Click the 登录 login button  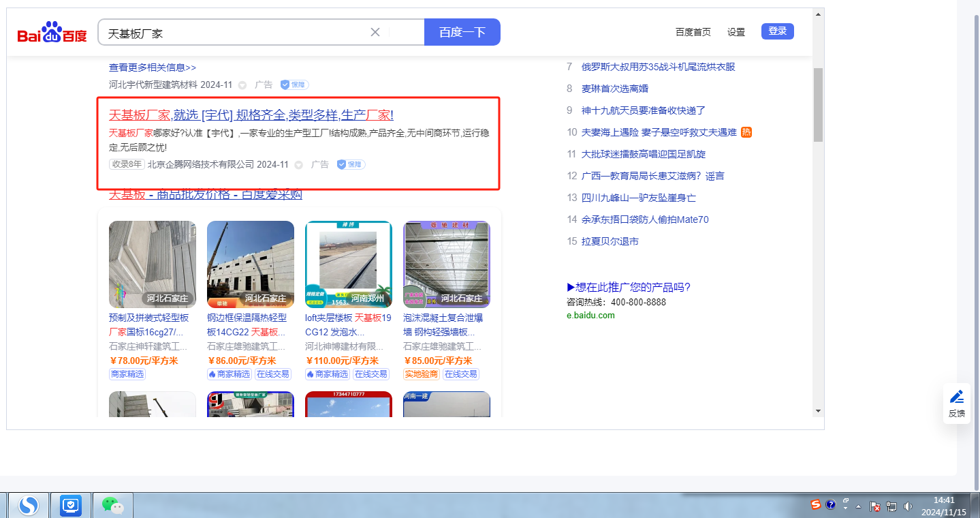click(x=778, y=31)
